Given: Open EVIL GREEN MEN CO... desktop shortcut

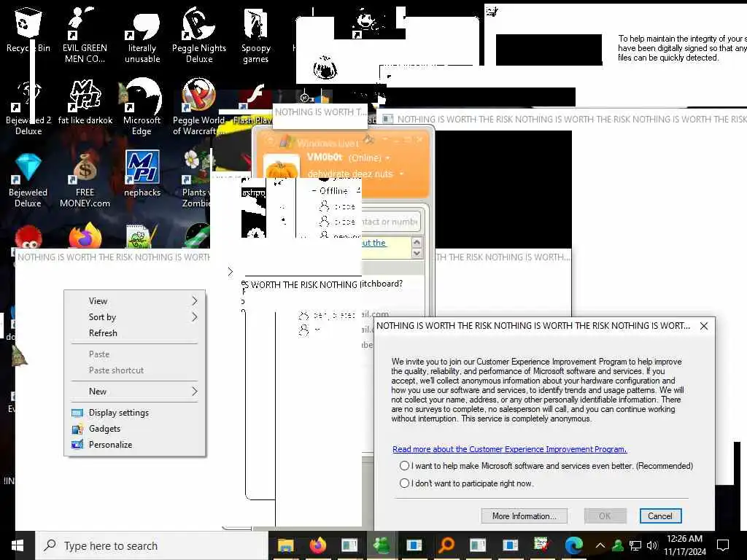Looking at the screenshot, I should (x=85, y=34).
